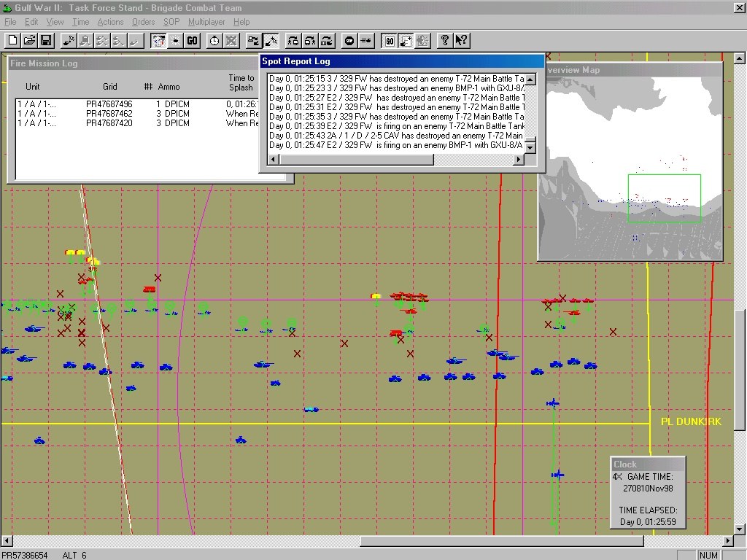The image size is (747, 560).
Task: Click the unit swap arrows toolbar icon
Action: point(253,41)
